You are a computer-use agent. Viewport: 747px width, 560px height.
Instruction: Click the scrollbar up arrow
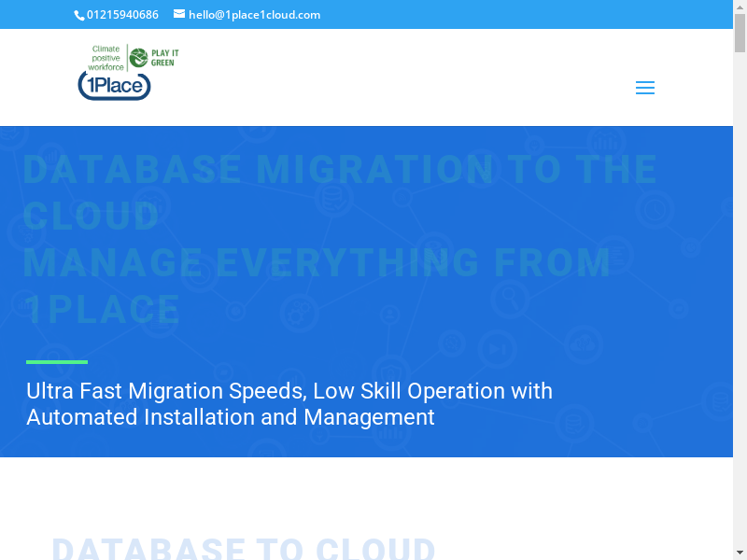pyautogui.click(x=740, y=7)
